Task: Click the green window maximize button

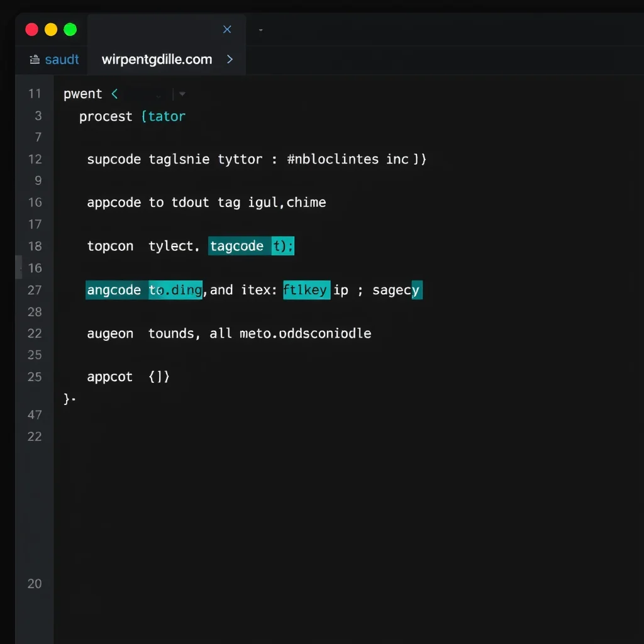Action: (70, 30)
